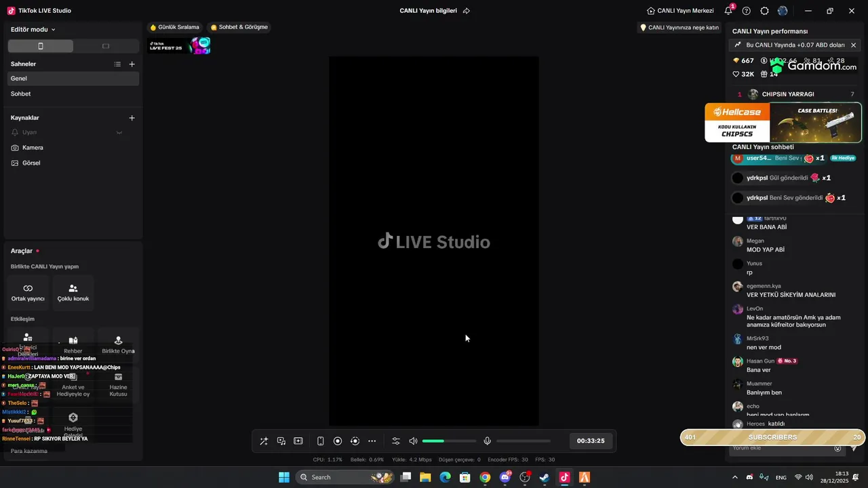Open the three-dot more options menu
Screen dimensions: 868x488
pyautogui.click(x=372, y=441)
